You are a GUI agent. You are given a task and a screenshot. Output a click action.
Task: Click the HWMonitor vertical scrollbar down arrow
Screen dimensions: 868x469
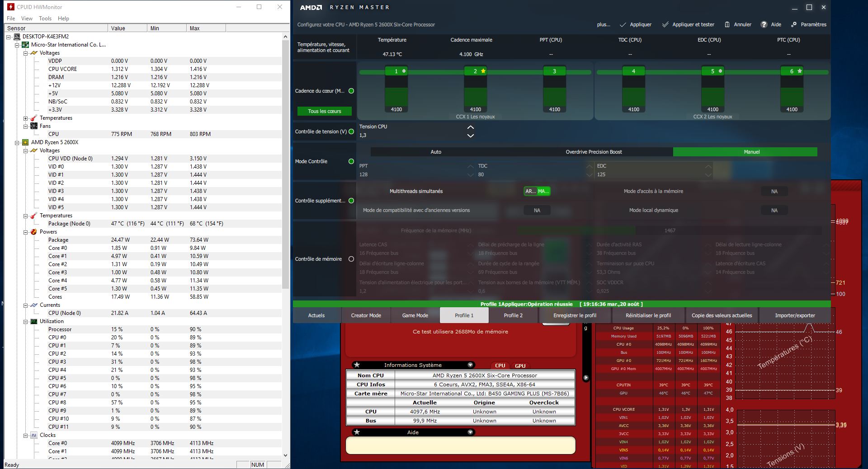coord(285,455)
